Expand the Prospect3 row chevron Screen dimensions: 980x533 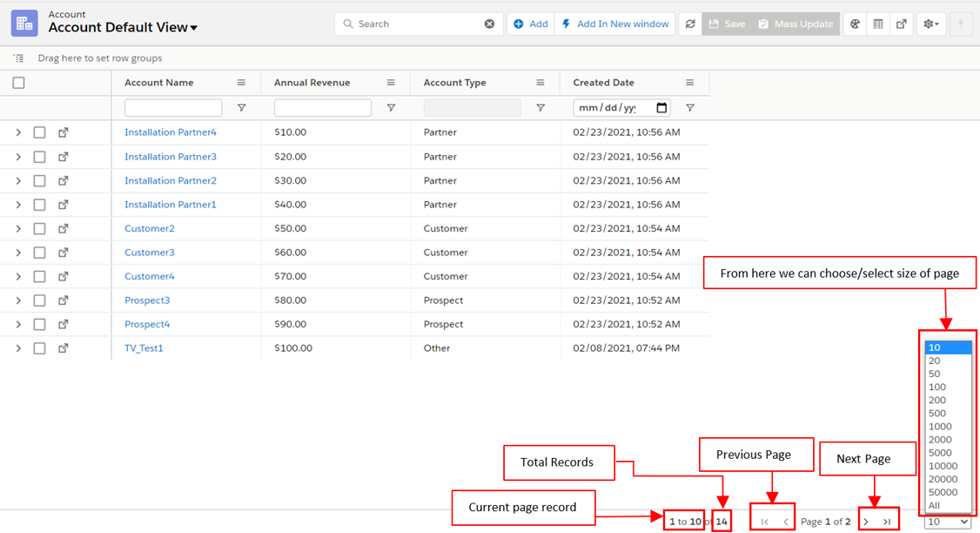pyautogui.click(x=18, y=300)
